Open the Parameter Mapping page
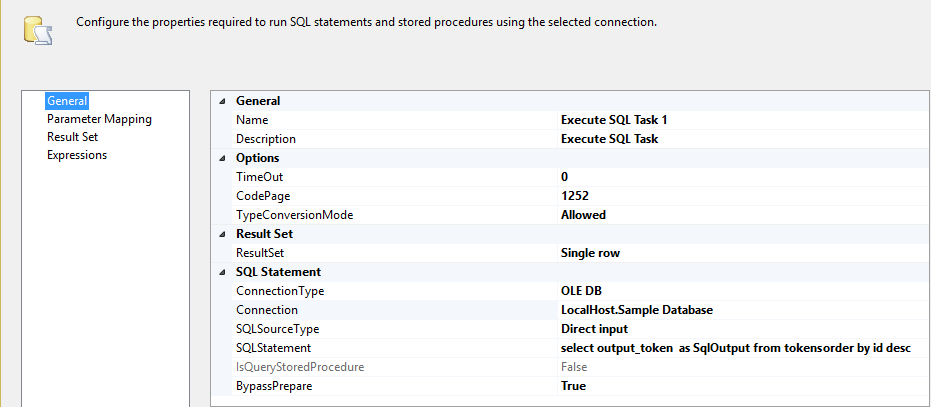The image size is (931, 407). (x=99, y=119)
